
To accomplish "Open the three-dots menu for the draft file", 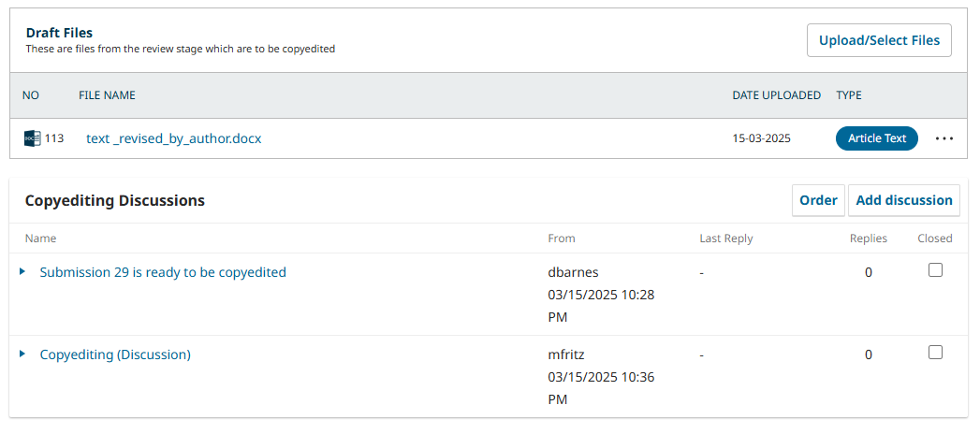I will pyautogui.click(x=944, y=138).
